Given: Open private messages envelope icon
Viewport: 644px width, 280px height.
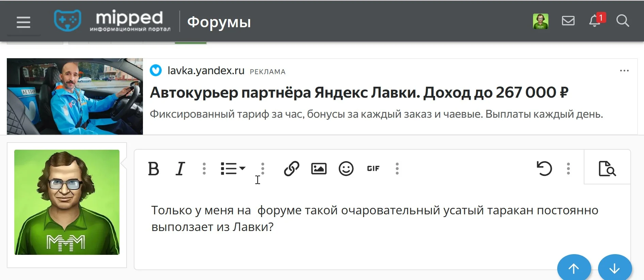Looking at the screenshot, I should pyautogui.click(x=568, y=21).
